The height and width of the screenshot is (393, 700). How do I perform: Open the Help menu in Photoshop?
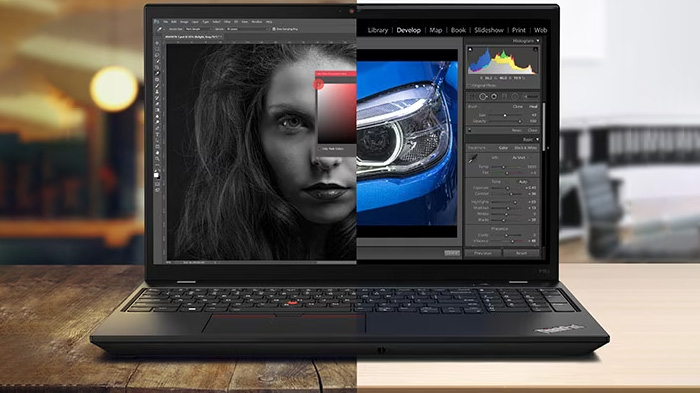tap(269, 22)
